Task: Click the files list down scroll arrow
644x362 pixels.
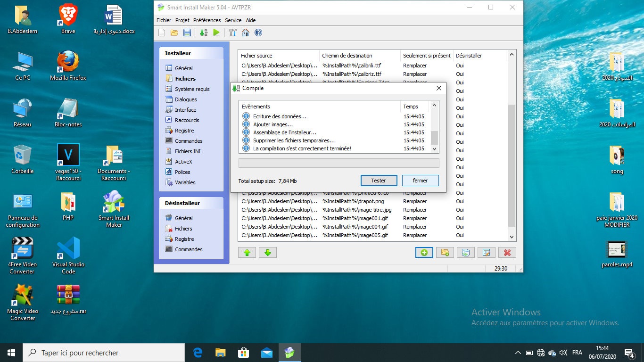Action: click(512, 237)
